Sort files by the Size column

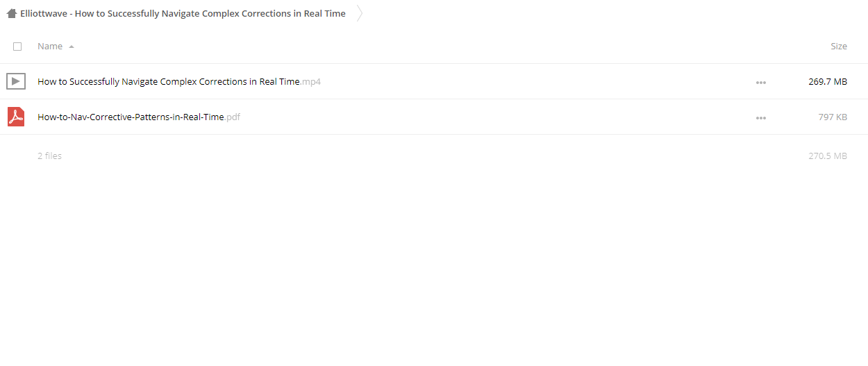[x=838, y=47]
